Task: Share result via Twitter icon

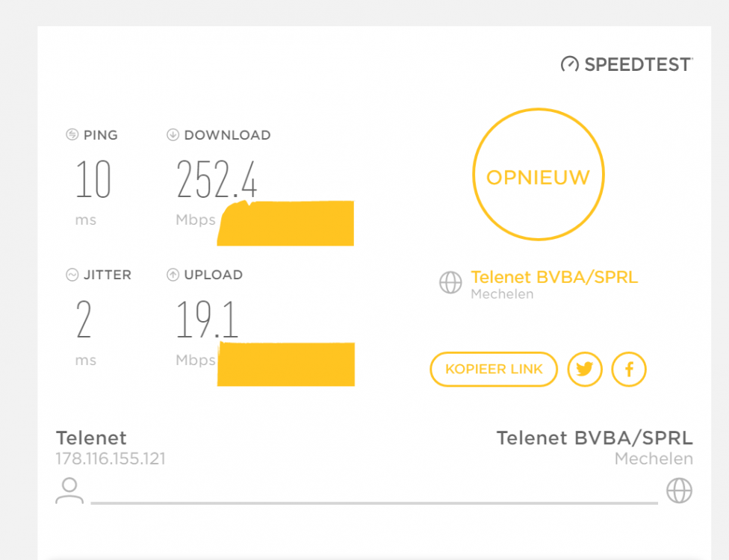Action: click(585, 370)
